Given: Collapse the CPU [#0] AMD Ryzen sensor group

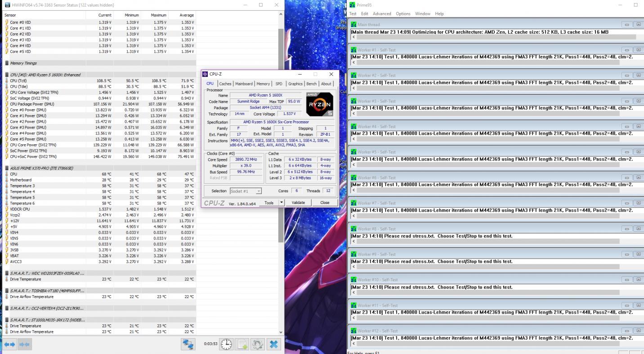Looking at the screenshot, I should coord(7,75).
